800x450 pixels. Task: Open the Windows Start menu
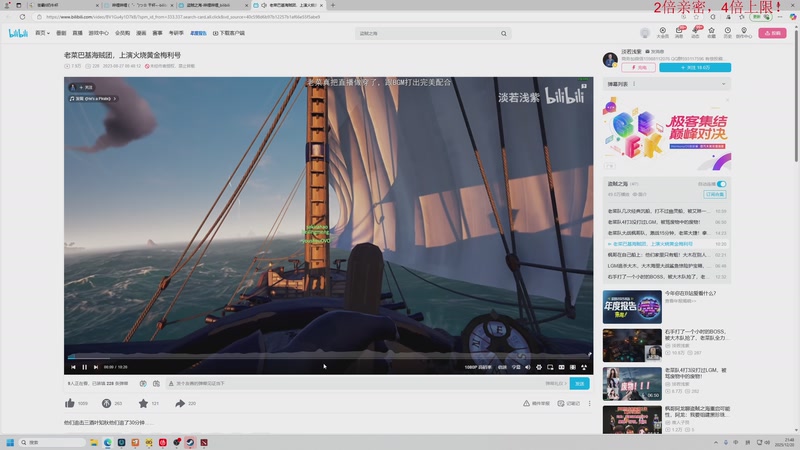[x=10, y=442]
